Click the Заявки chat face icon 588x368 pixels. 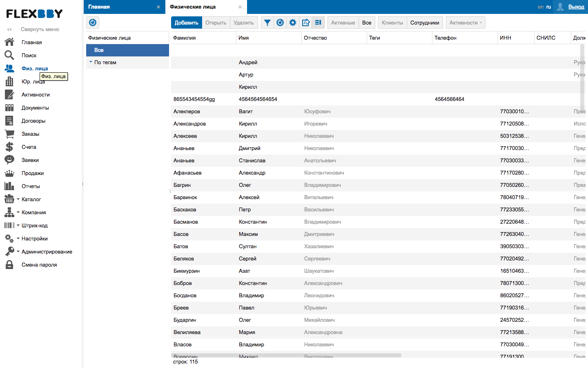click(x=9, y=160)
